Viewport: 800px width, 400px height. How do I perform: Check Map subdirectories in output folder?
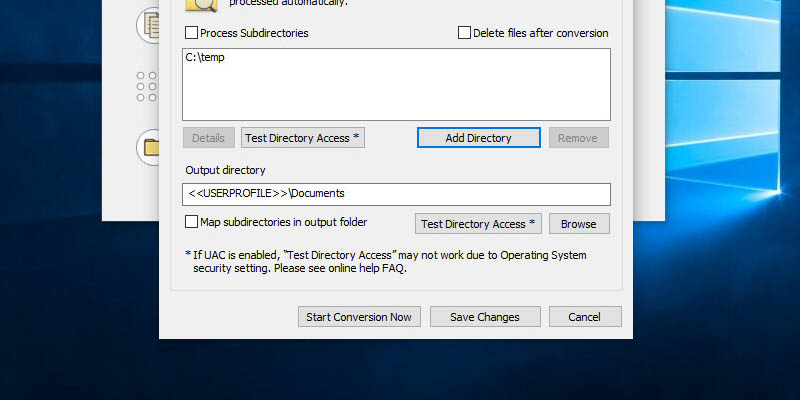pyautogui.click(x=192, y=222)
